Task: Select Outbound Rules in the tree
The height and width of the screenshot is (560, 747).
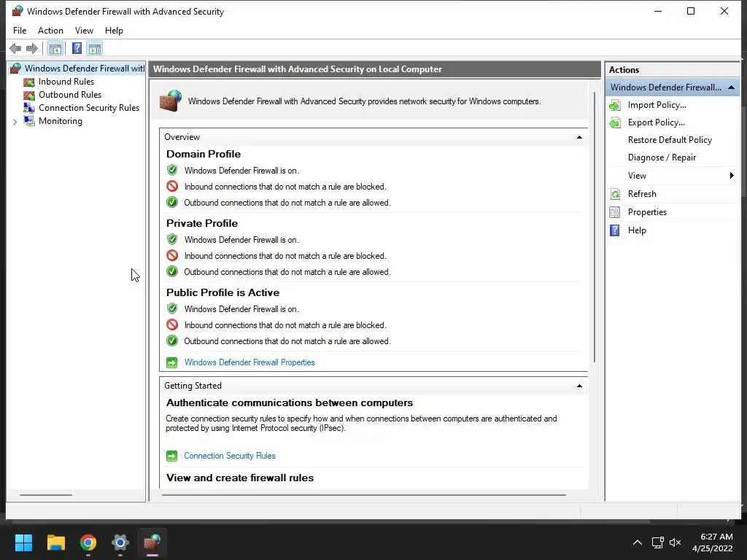Action: click(70, 95)
